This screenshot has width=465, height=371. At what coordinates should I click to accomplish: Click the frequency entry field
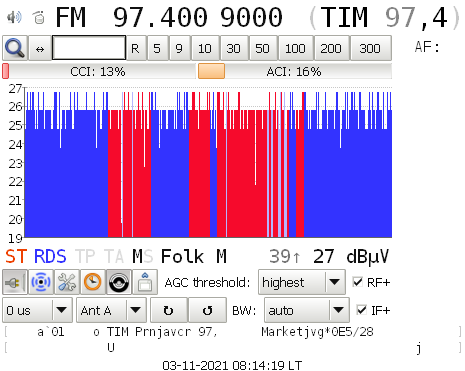89,48
